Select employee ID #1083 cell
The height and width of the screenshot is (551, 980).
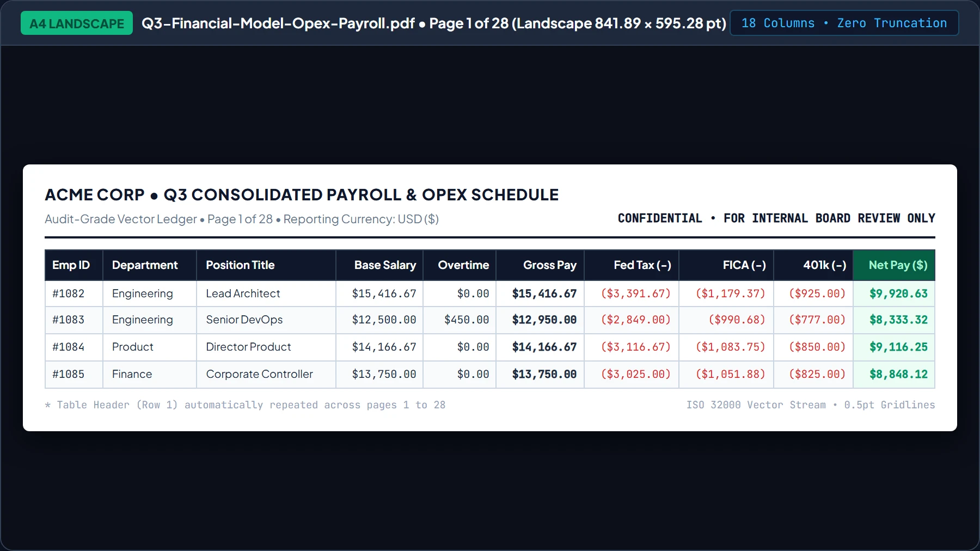pyautogui.click(x=74, y=320)
